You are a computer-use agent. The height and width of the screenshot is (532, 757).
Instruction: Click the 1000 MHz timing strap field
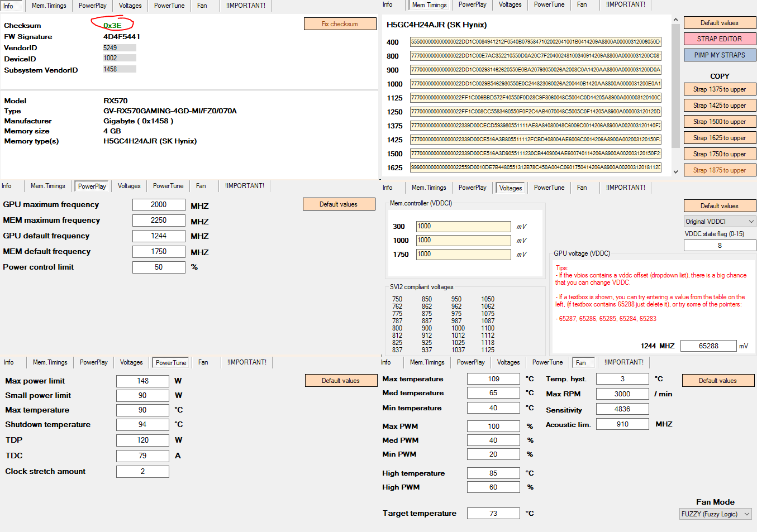[536, 84]
